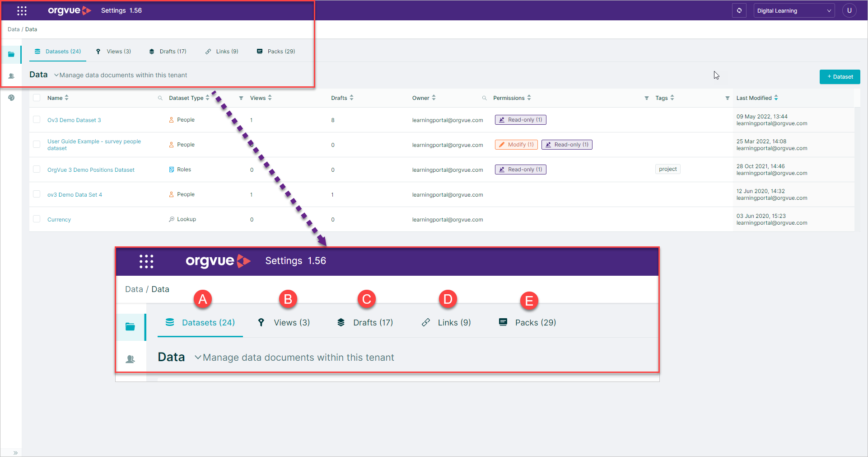Click the owner email in the Currency row
This screenshot has height=457, width=868.
(448, 220)
